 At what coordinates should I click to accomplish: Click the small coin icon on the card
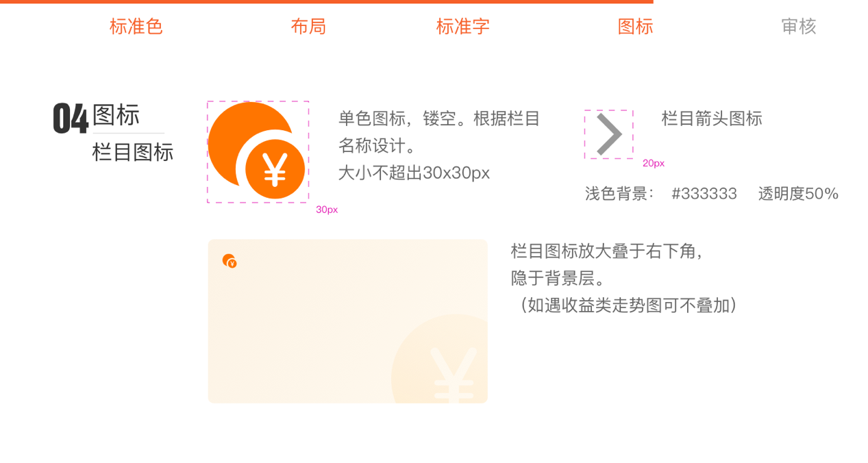pyautogui.click(x=230, y=260)
